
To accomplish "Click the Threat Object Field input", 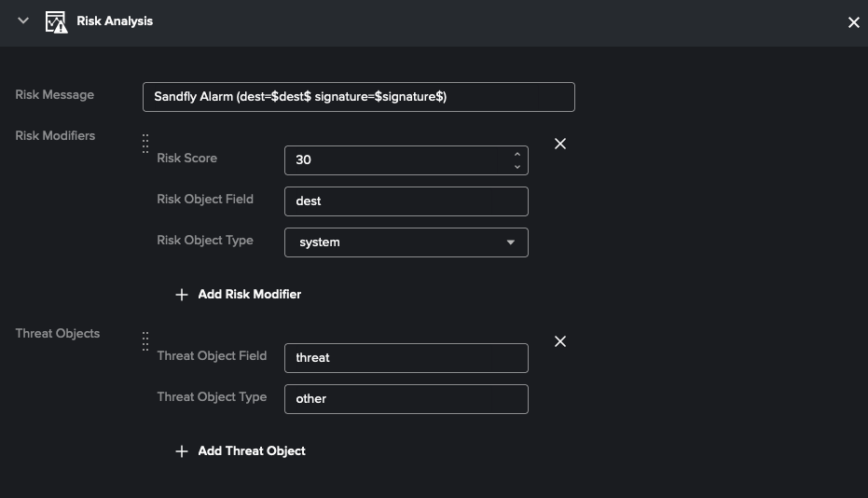I will click(406, 358).
